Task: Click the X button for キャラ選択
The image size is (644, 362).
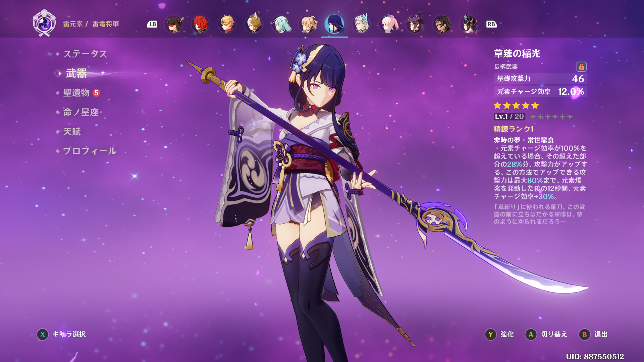Action: pyautogui.click(x=43, y=334)
